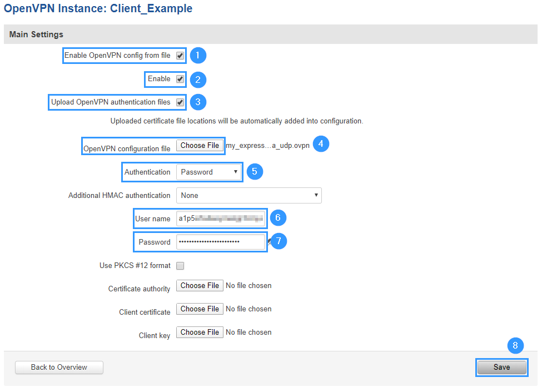This screenshot has width=542, height=392.
Task: Choose a file for OpenVPN configuration file
Action: (200, 146)
